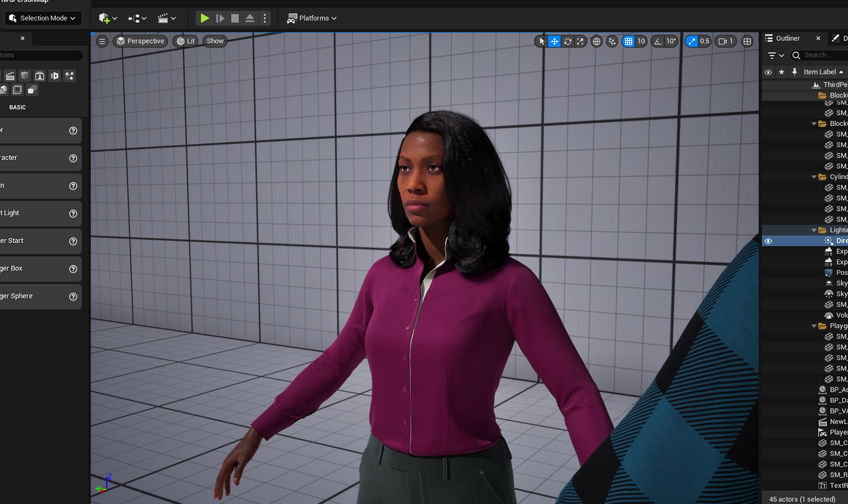Toggle rotation angle snapping
Image resolution: width=848 pixels, height=504 pixels.
point(657,41)
